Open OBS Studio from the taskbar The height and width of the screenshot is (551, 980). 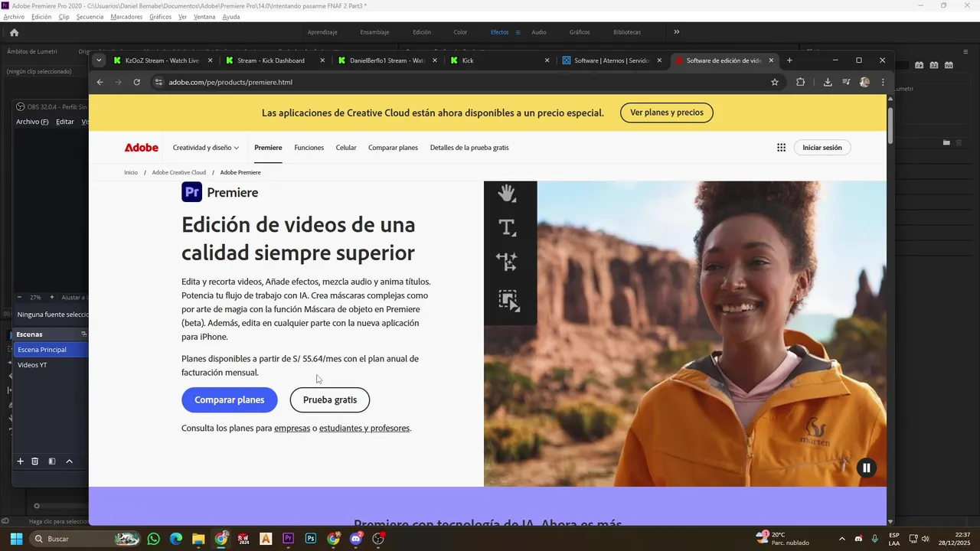pyautogui.click(x=378, y=539)
